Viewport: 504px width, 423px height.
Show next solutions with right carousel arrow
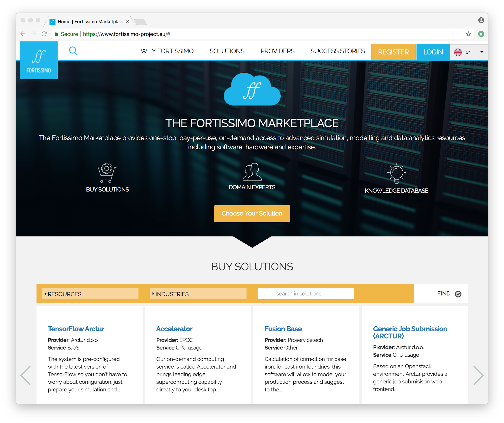click(478, 375)
